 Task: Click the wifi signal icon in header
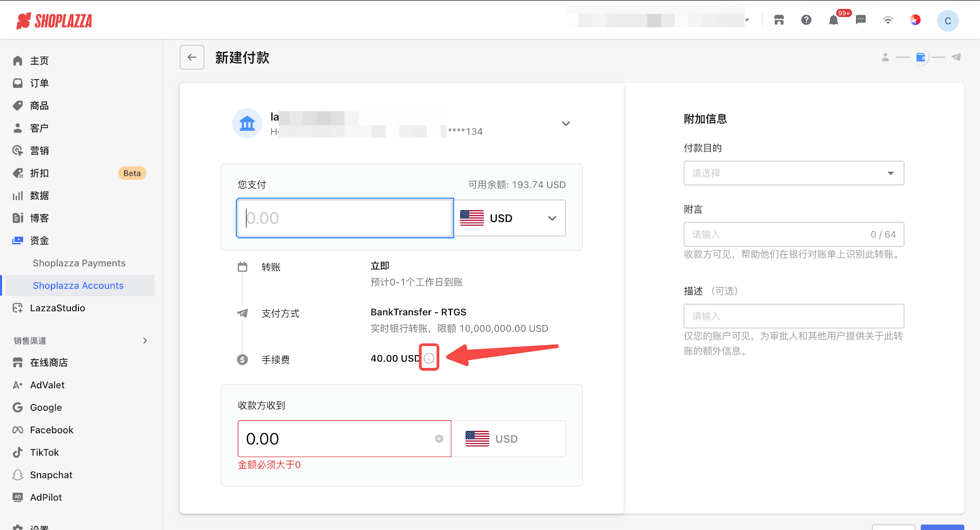click(x=888, y=20)
